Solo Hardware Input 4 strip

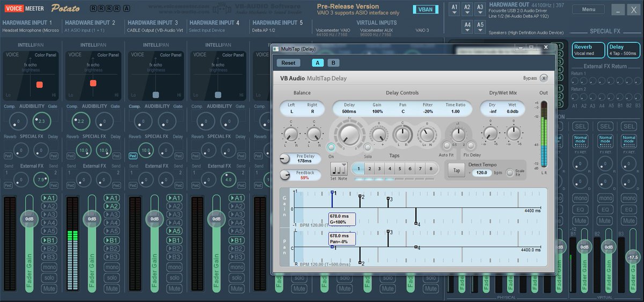point(237,278)
